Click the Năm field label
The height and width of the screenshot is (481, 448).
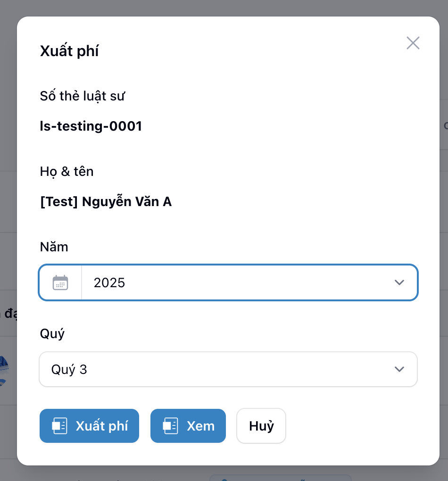coord(54,247)
